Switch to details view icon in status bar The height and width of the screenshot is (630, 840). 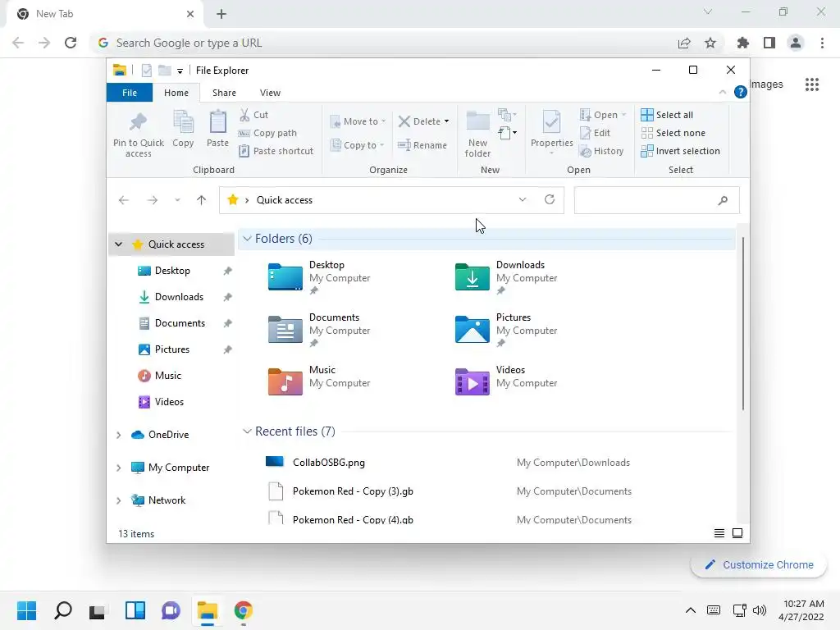point(719,533)
